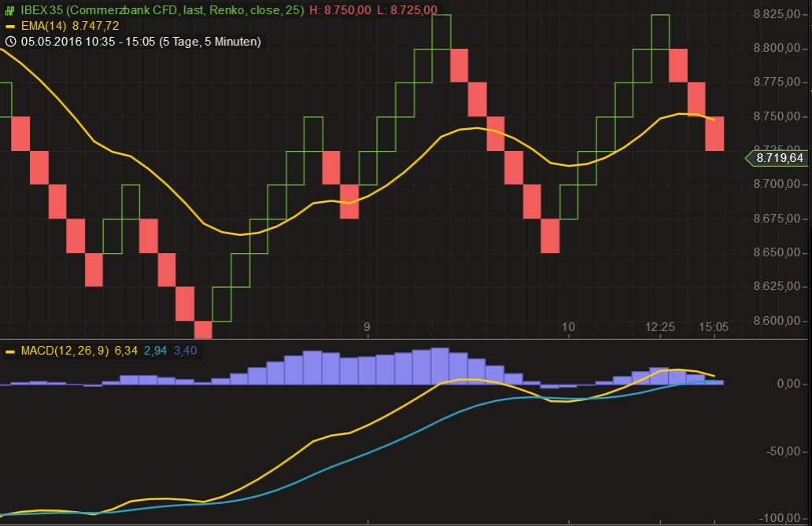Click the 15:05 time axis marker
Viewport: 812px width, 526px height.
pos(714,326)
